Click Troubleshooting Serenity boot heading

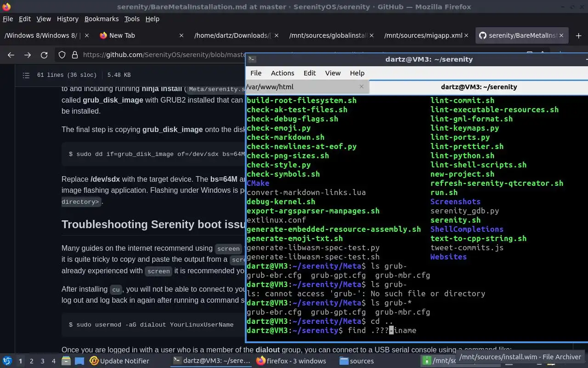pyautogui.click(x=153, y=224)
